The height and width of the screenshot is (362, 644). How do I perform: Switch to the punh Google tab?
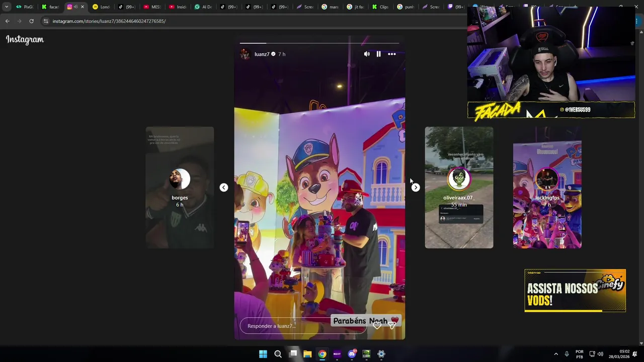pyautogui.click(x=407, y=7)
